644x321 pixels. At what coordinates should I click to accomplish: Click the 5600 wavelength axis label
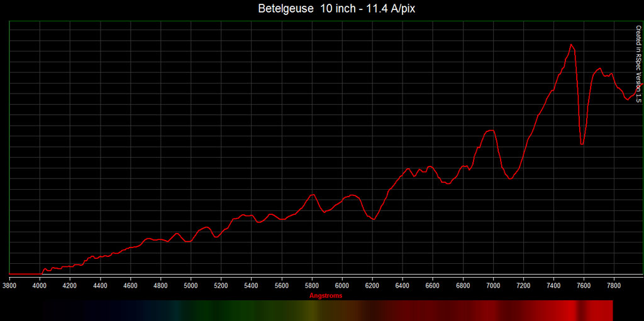(282, 285)
